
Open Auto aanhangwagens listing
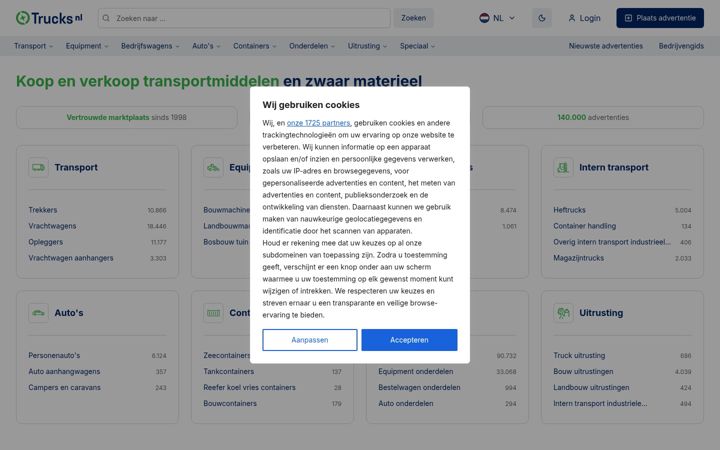tap(64, 371)
